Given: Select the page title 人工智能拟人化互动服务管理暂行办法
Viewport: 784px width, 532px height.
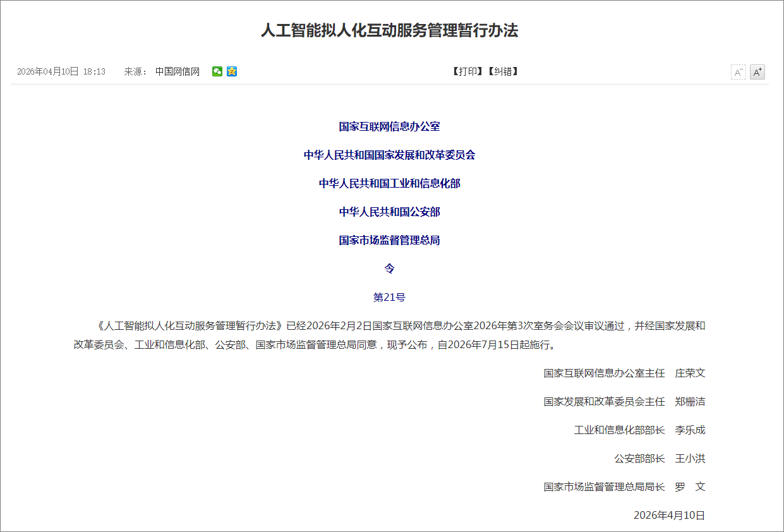Looking at the screenshot, I should 390,30.
